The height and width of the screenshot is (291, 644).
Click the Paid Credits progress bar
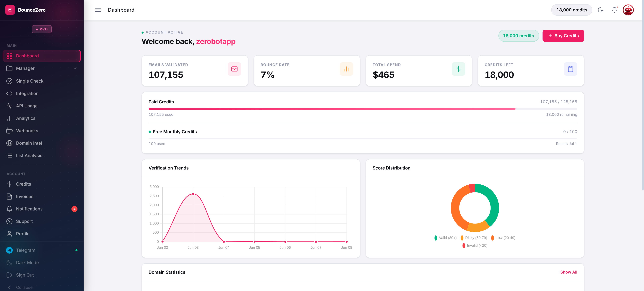coord(363,109)
